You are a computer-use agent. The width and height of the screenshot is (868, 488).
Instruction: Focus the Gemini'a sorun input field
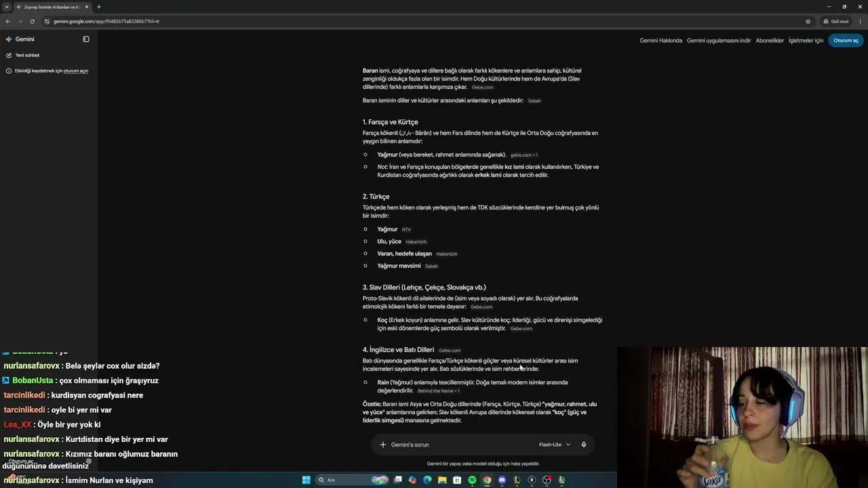(x=461, y=445)
